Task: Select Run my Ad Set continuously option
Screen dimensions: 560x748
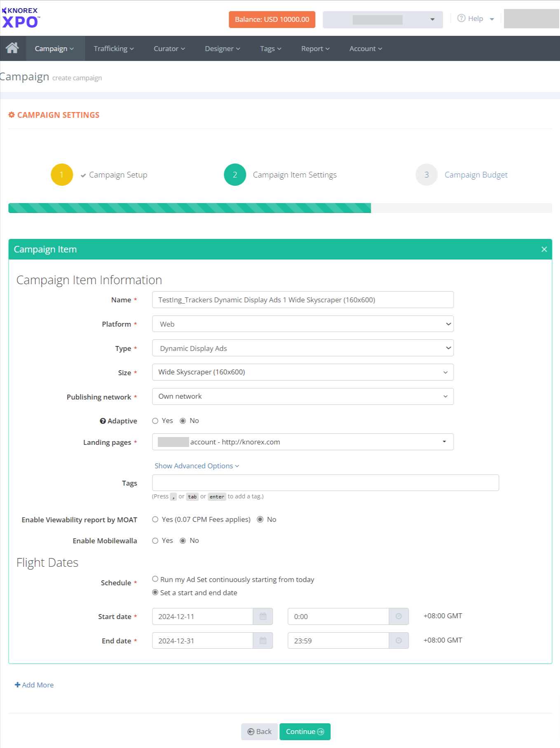Action: tap(155, 579)
